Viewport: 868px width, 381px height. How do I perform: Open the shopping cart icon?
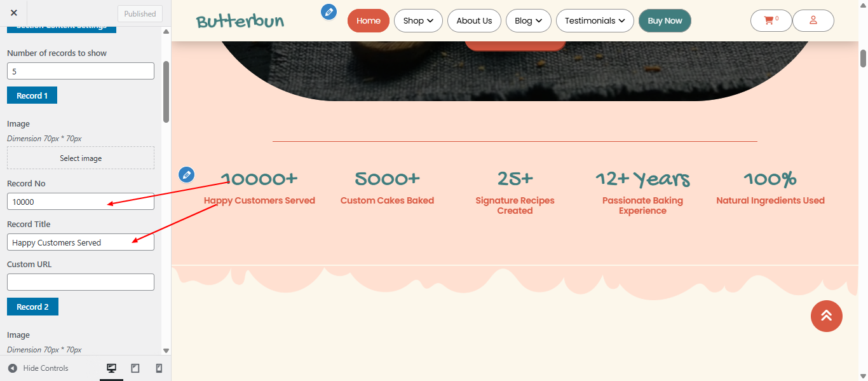coord(771,20)
